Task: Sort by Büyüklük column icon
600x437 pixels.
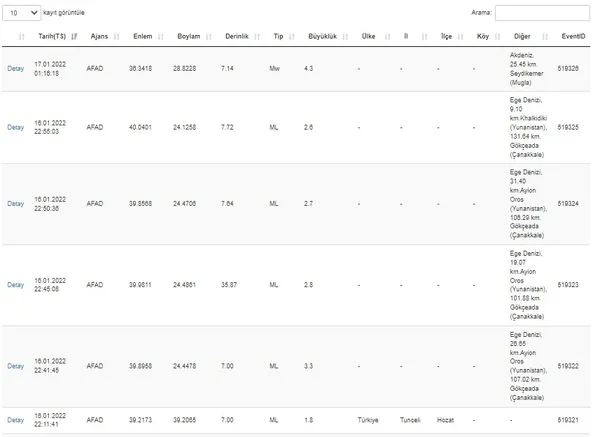Action: point(344,37)
